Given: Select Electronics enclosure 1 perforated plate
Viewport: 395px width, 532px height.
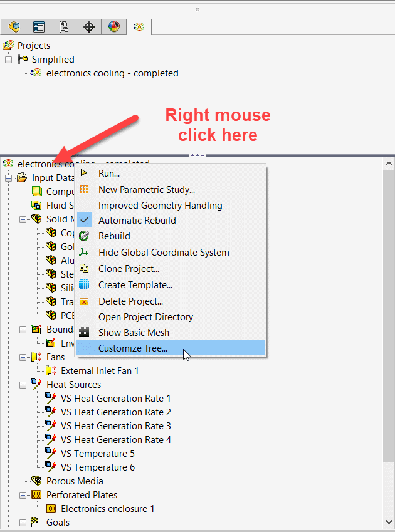Looking at the screenshot, I should [108, 509].
